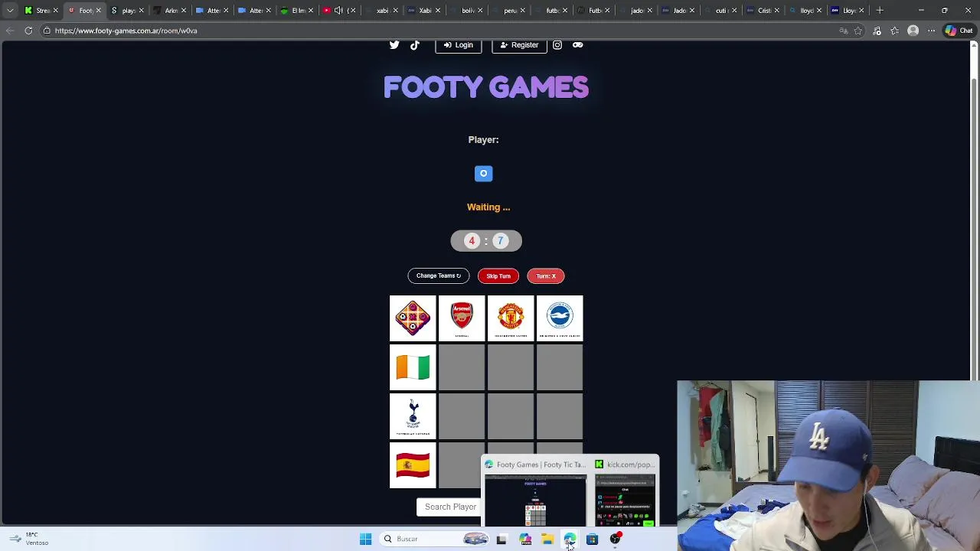Switch to the cuti browser tab
The image size is (980, 551).
click(x=718, y=11)
